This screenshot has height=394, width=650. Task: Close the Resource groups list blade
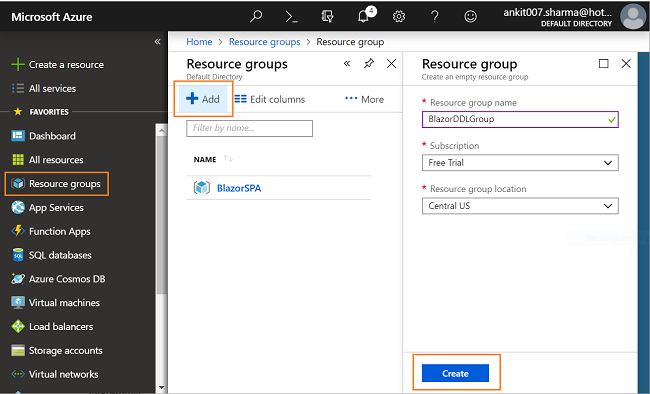click(391, 63)
